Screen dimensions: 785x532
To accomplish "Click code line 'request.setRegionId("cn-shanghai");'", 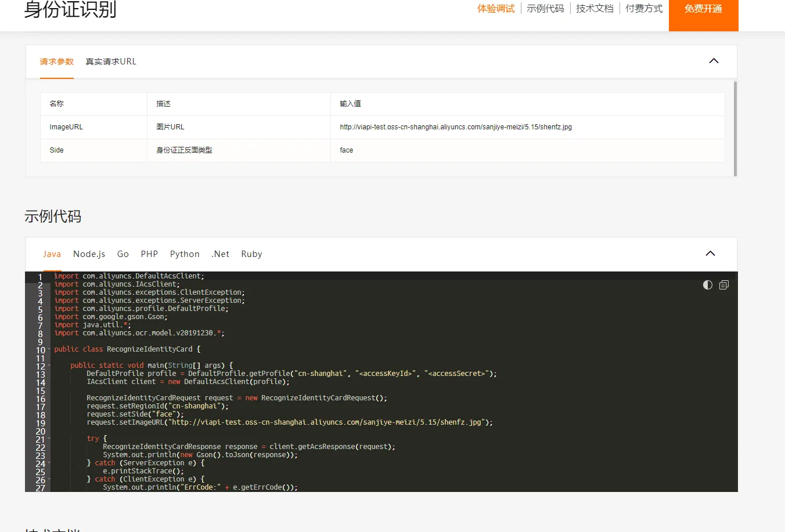I will coord(157,406).
